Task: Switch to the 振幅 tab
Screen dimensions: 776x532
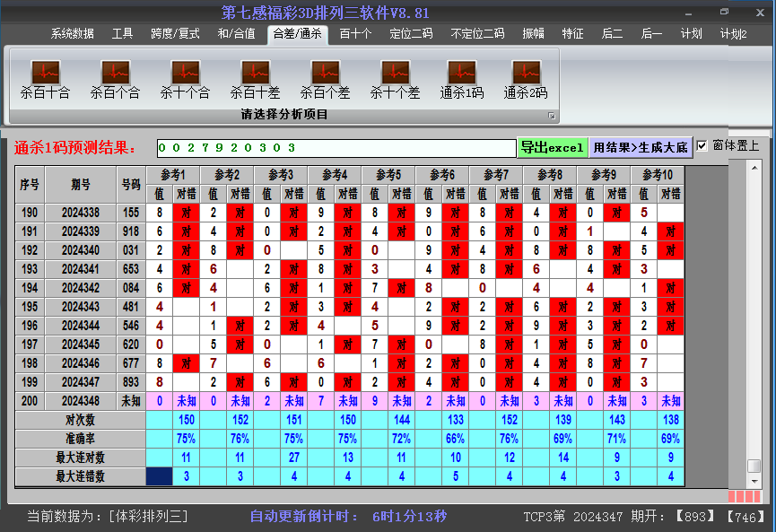Action: (x=533, y=34)
